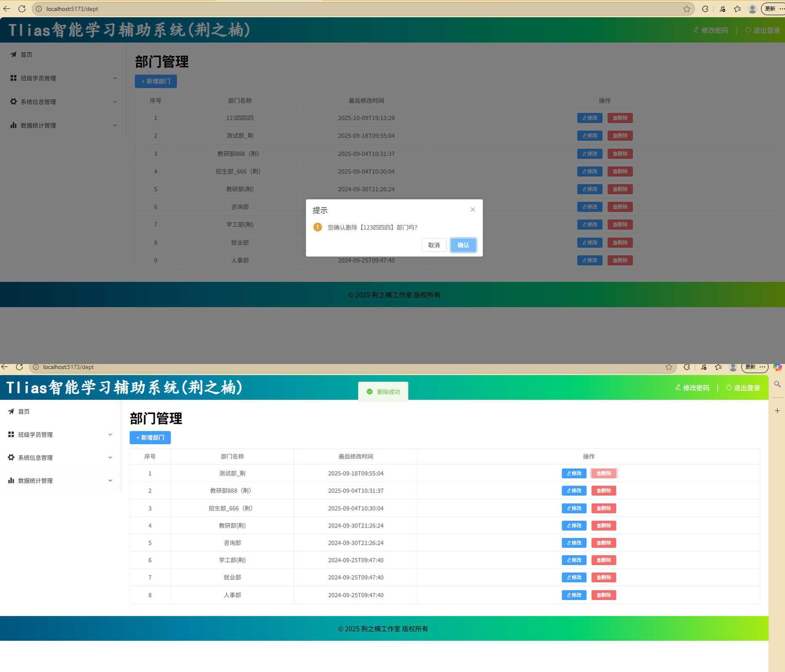This screenshot has height=672, width=785.
Task: Click the plus icon in browser sidebar
Action: point(777,411)
